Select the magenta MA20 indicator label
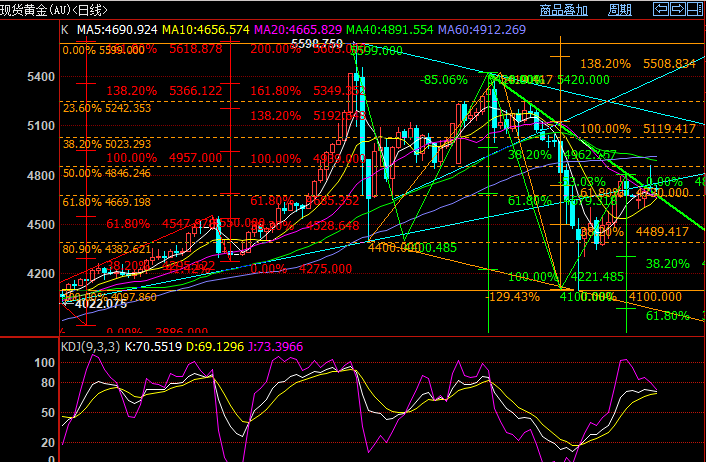This screenshot has width=706, height=462. pos(284,30)
